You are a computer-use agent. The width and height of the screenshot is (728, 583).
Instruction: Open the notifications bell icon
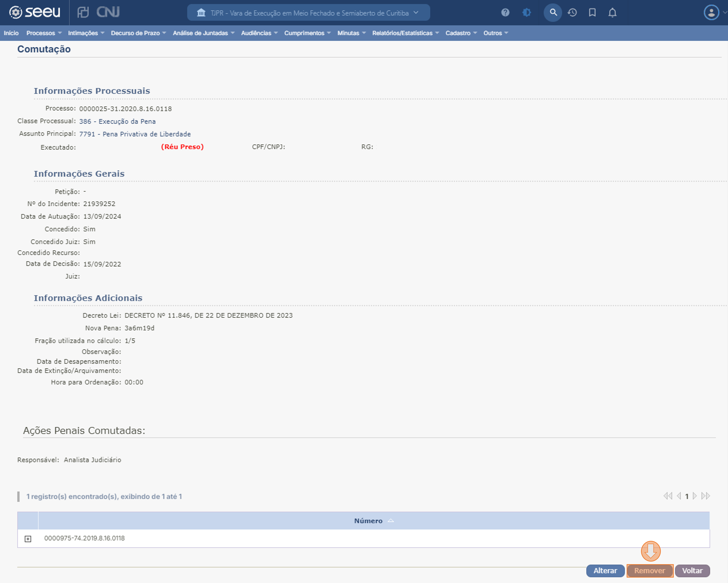coord(612,13)
